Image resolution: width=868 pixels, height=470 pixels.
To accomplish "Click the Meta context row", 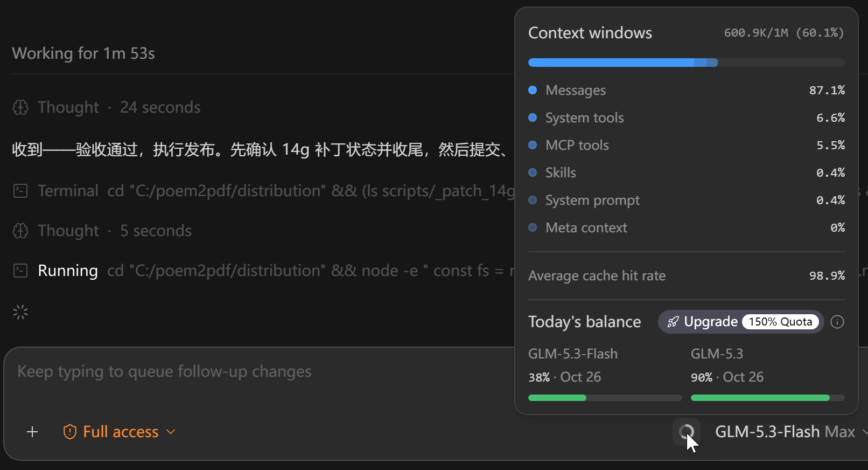I will click(687, 227).
